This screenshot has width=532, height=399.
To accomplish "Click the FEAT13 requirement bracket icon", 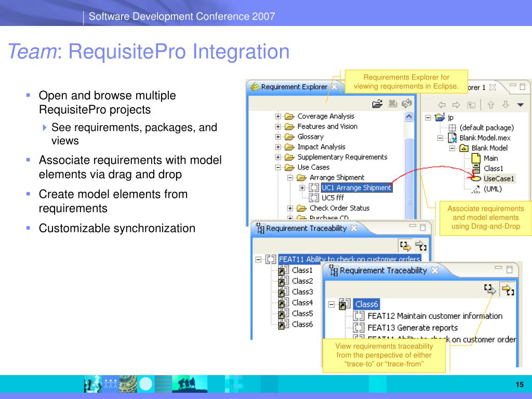I will click(x=358, y=327).
